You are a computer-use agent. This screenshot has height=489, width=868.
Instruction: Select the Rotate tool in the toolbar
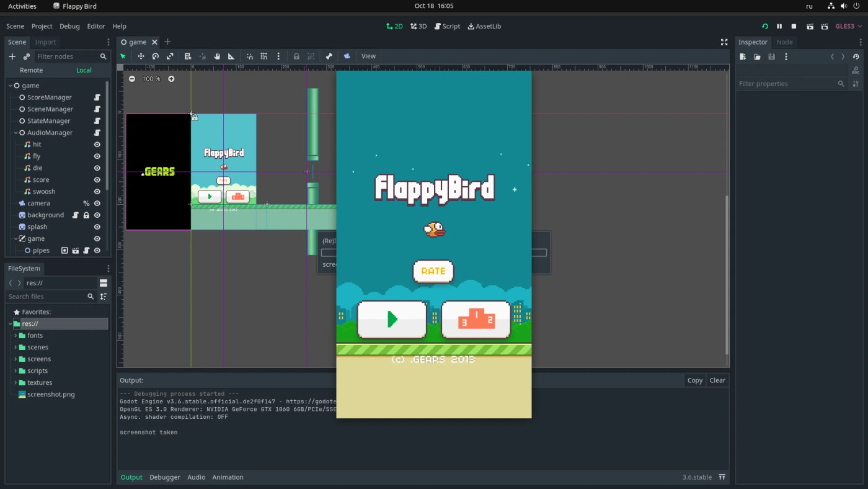point(156,56)
